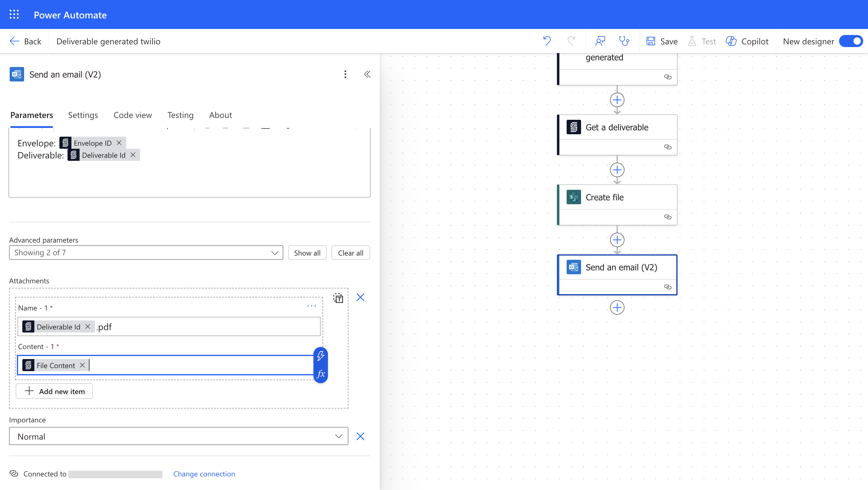868x490 pixels.
Task: Click the Change connection link
Action: 204,474
